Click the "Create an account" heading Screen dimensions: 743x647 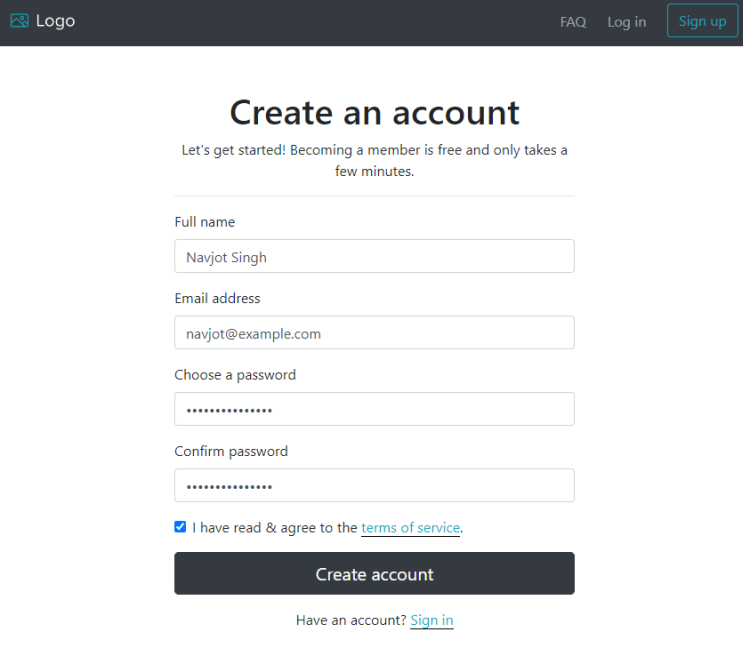[374, 112]
